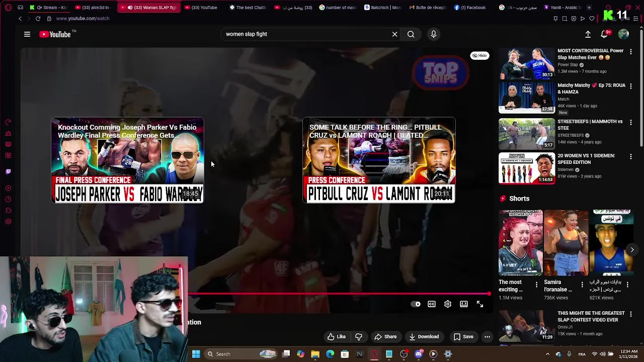Open Joseph Parker vs Fabio Wardley end-screen video
Viewport: 644px width, 362px height.
tap(127, 160)
